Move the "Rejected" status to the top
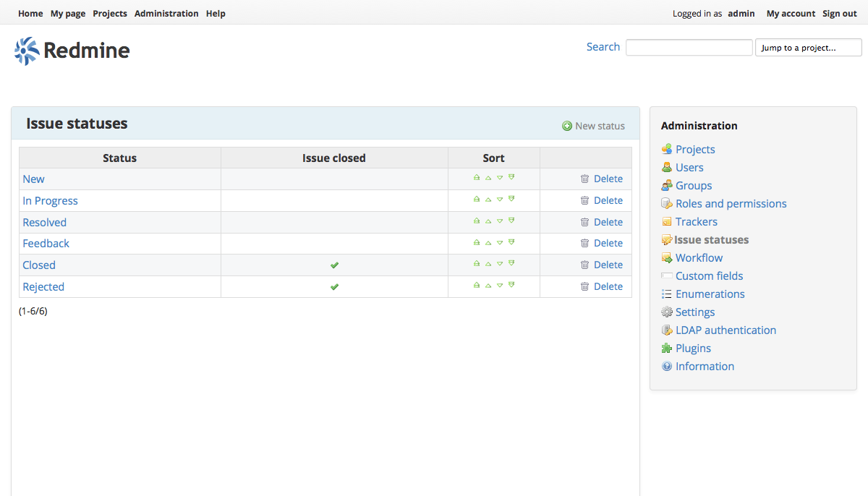This screenshot has height=496, width=868. point(476,284)
